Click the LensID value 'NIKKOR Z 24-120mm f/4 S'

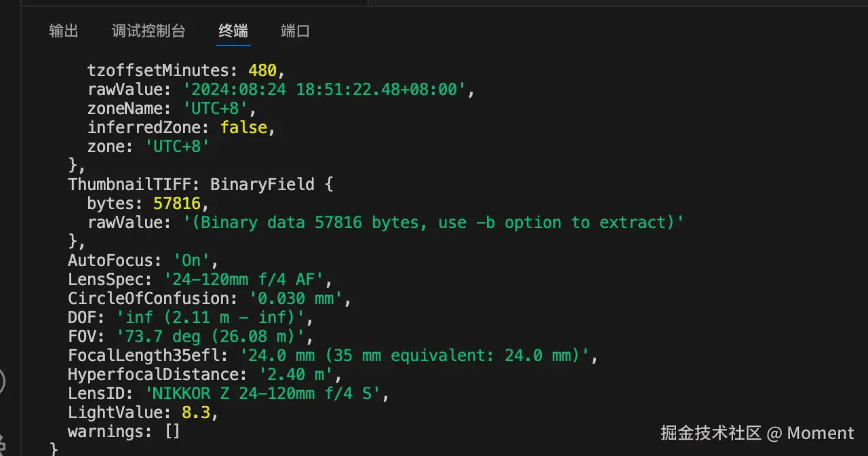267,394
